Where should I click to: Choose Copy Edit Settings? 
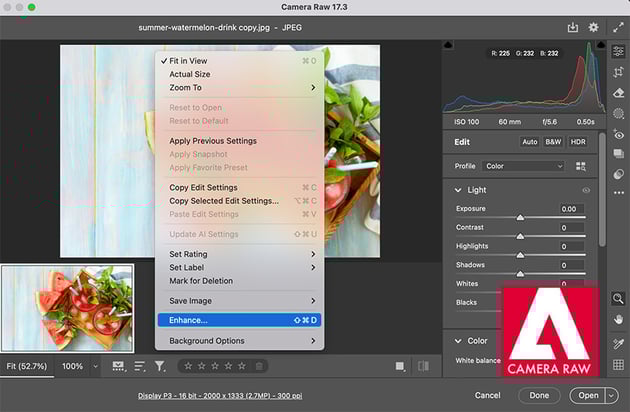pos(239,187)
